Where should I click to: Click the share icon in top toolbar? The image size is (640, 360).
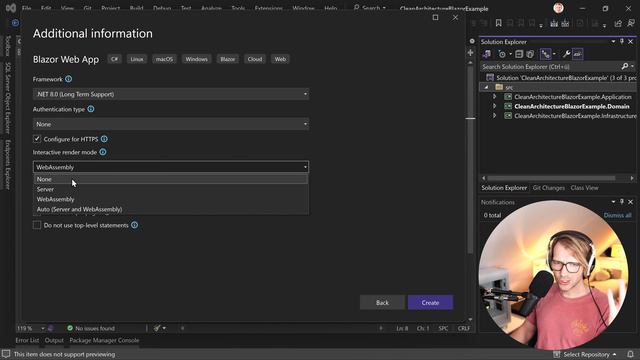[x=618, y=23]
